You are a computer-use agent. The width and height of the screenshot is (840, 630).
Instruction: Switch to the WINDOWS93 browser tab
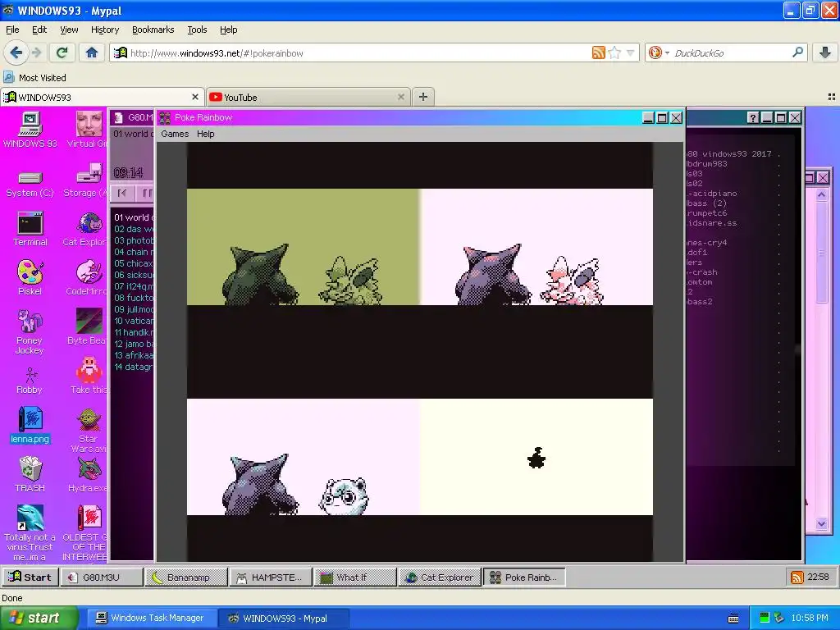(102, 97)
